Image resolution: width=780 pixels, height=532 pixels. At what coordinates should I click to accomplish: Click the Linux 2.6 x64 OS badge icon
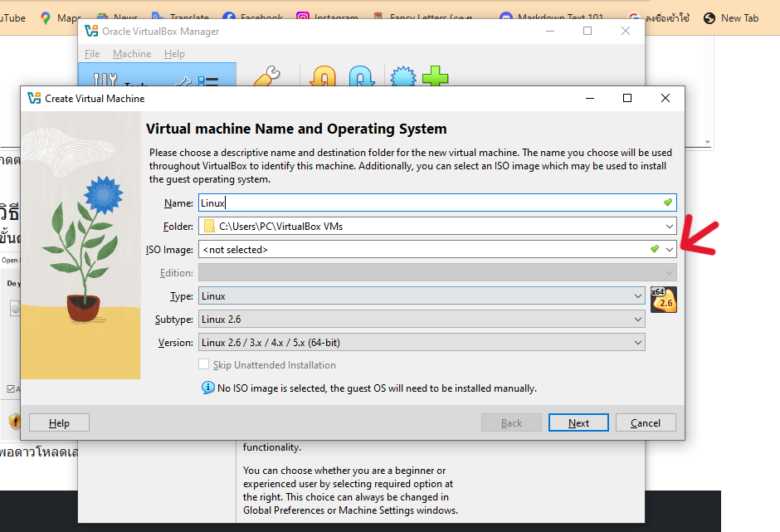pyautogui.click(x=663, y=299)
